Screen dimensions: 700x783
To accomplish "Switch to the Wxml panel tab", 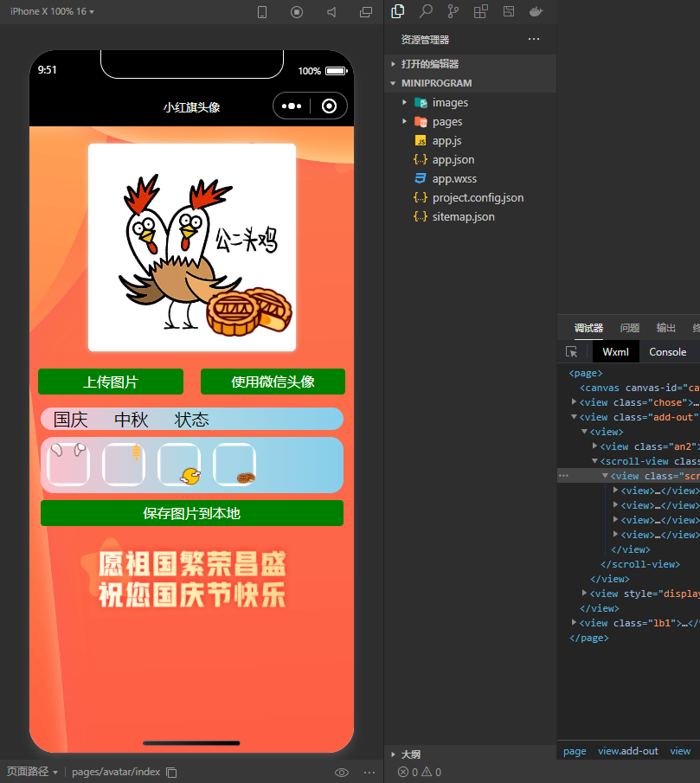I will tap(615, 352).
